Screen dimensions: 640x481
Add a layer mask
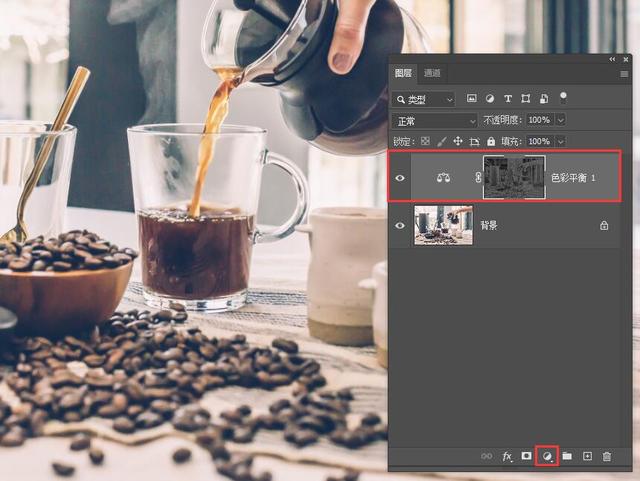(x=527, y=456)
